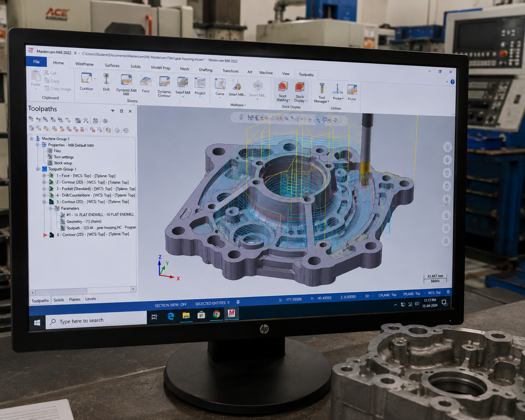Click the red insert arrow in tree
This screenshot has height=420, width=525.
(45, 235)
